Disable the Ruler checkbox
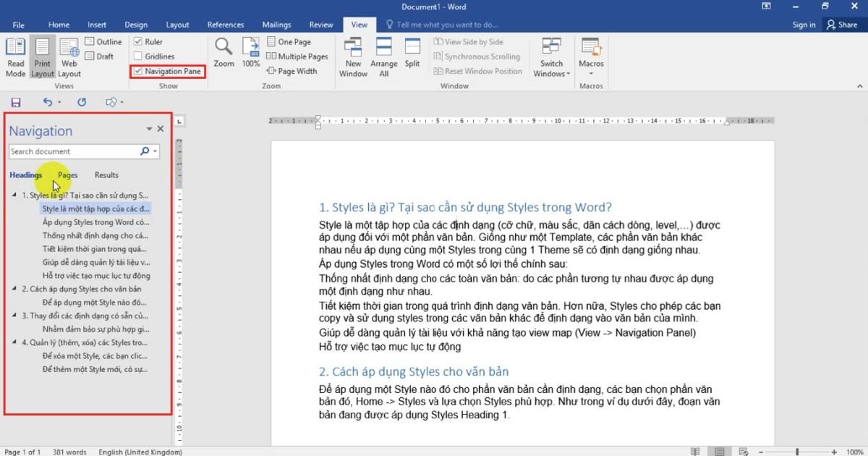Image resolution: width=868 pixels, height=456 pixels. click(138, 42)
